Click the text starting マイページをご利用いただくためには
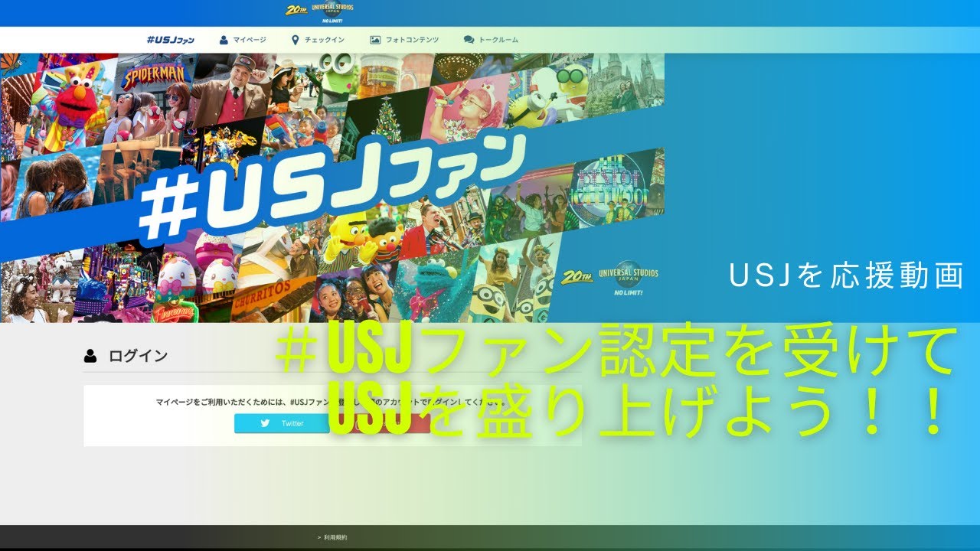The height and width of the screenshot is (551, 980). point(332,402)
